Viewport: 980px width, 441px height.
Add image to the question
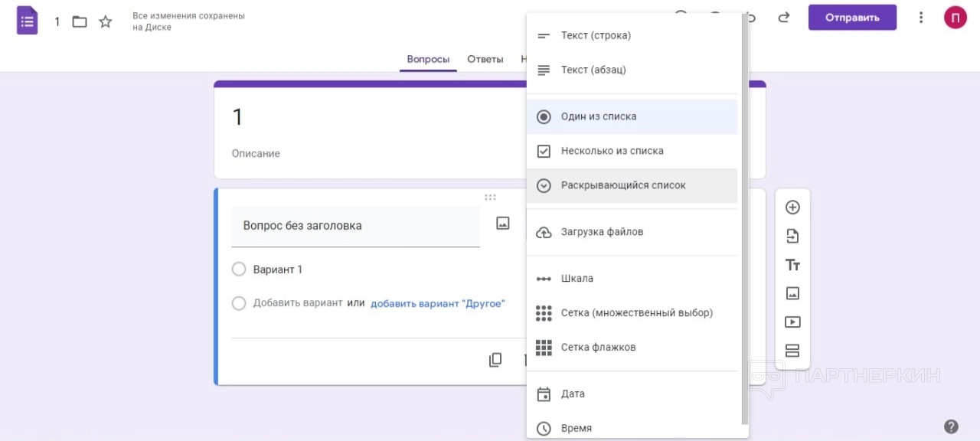[x=502, y=224]
